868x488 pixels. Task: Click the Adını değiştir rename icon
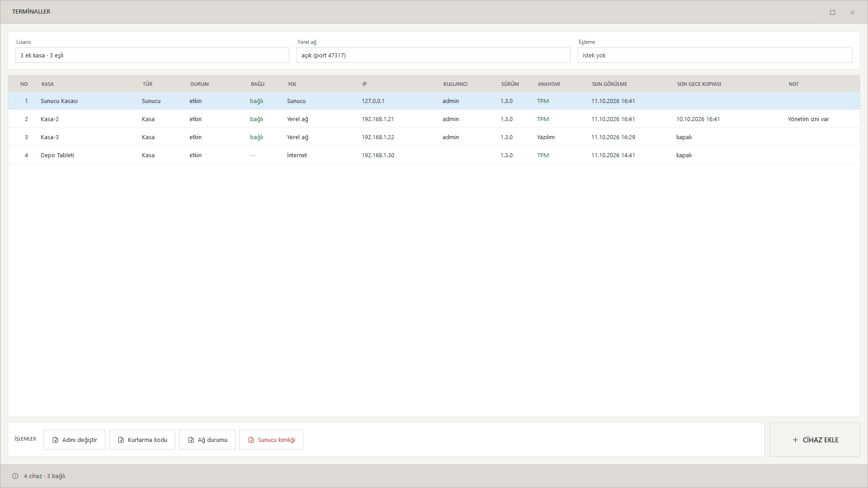tap(55, 440)
